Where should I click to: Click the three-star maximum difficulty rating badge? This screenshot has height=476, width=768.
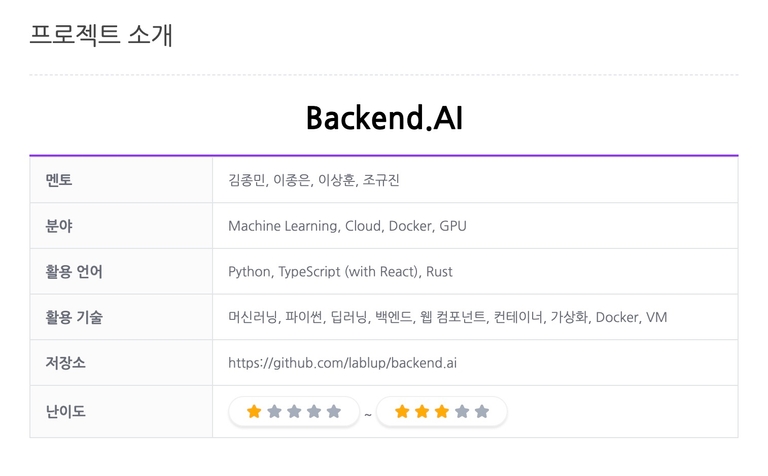(442, 411)
